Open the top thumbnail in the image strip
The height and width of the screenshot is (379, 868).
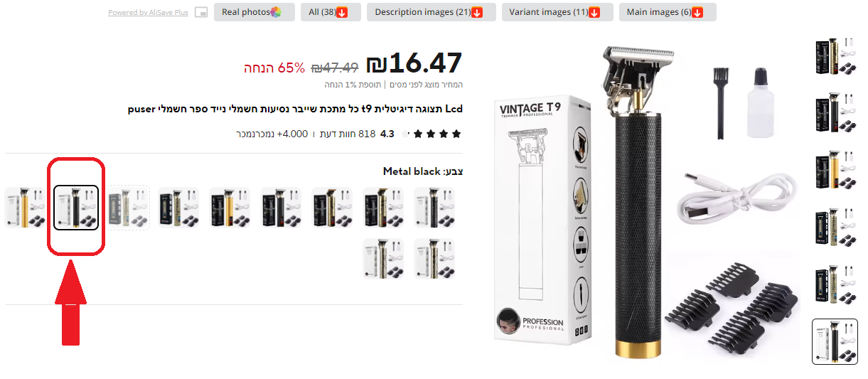click(x=835, y=57)
